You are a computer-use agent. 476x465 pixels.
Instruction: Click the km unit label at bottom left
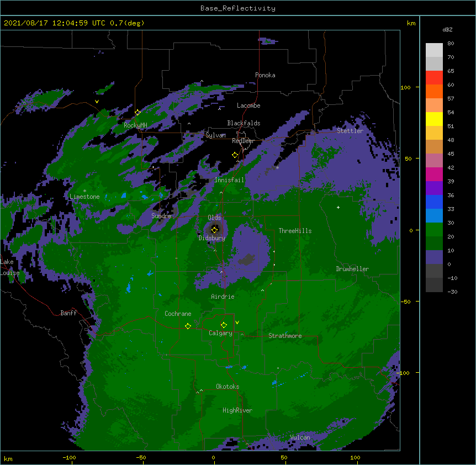[x=8, y=458]
